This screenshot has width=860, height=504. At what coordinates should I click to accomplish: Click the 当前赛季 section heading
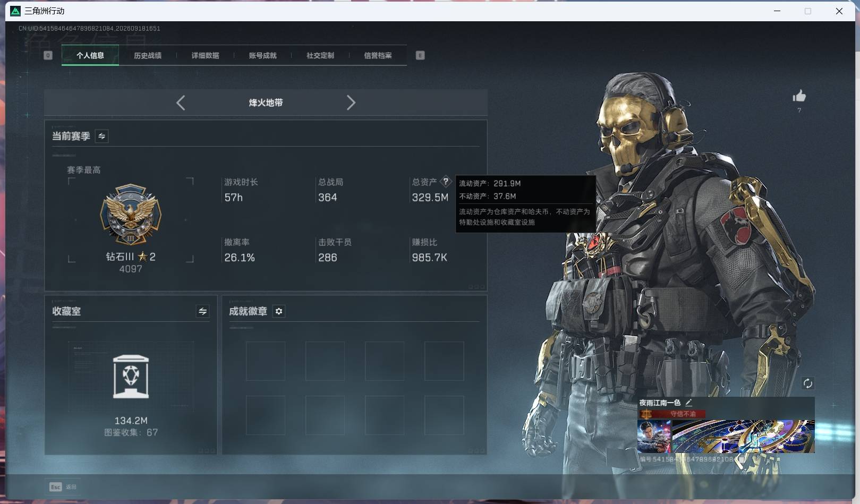coord(71,136)
